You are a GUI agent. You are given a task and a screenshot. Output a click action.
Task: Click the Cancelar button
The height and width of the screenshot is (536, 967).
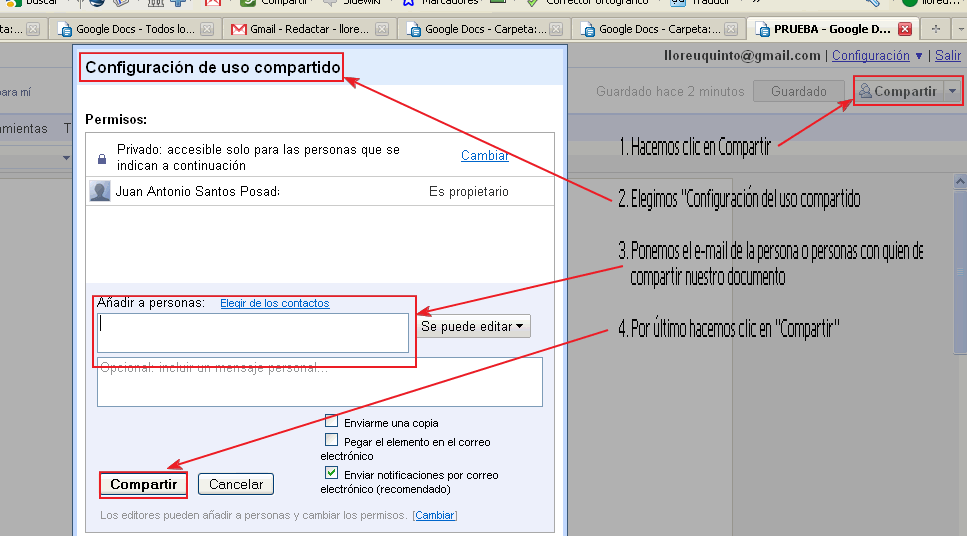tap(236, 484)
